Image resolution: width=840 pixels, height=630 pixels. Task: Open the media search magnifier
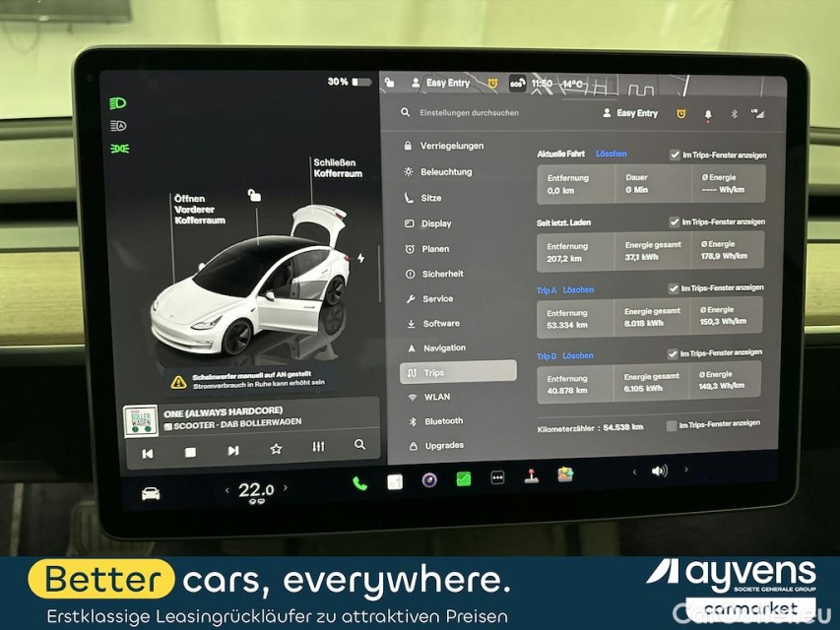(x=360, y=444)
